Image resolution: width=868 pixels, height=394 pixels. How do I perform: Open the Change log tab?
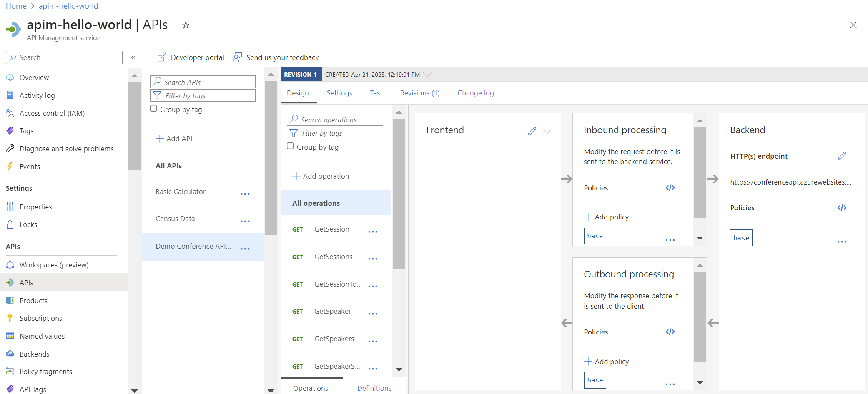475,93
